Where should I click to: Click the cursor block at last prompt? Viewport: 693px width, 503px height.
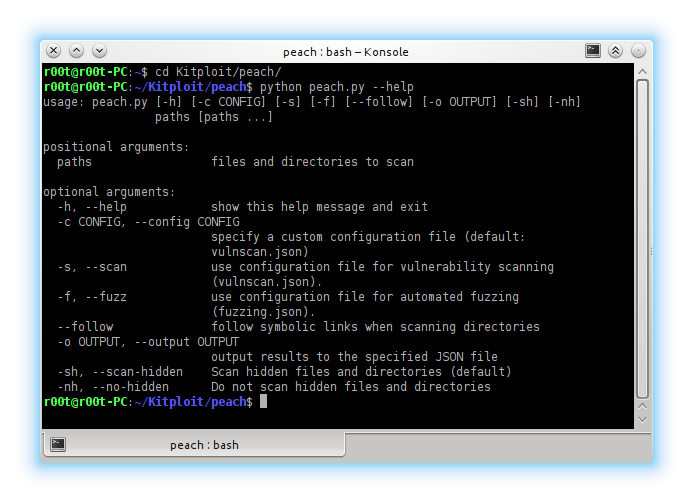tap(263, 401)
